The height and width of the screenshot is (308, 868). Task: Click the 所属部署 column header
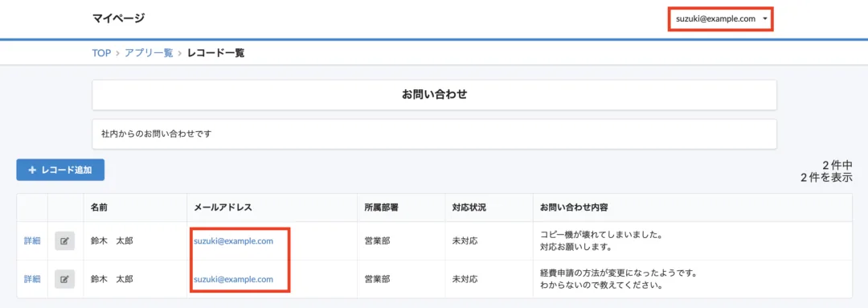coord(382,207)
